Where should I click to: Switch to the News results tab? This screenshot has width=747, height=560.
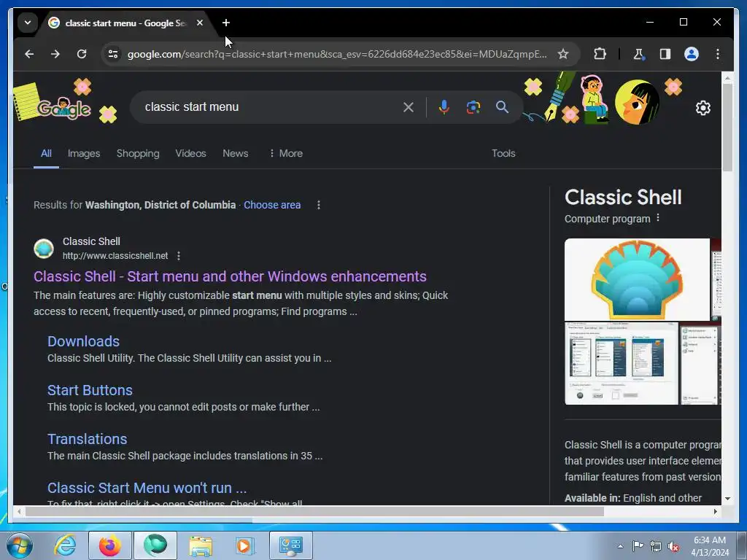(236, 153)
